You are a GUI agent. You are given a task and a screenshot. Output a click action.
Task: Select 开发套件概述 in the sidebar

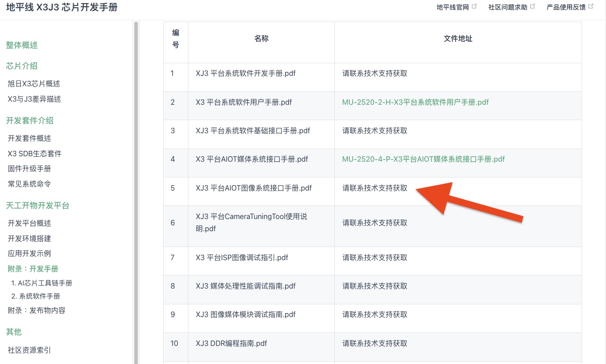pos(29,138)
